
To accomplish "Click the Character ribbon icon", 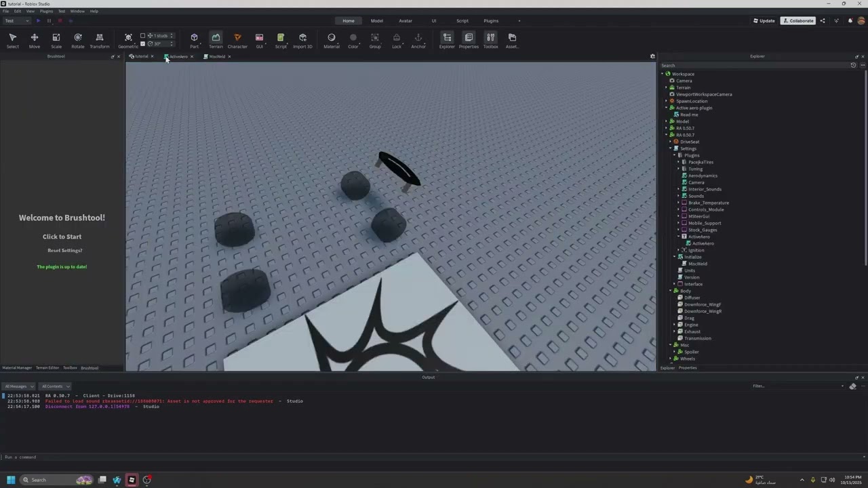I will pyautogui.click(x=237, y=41).
